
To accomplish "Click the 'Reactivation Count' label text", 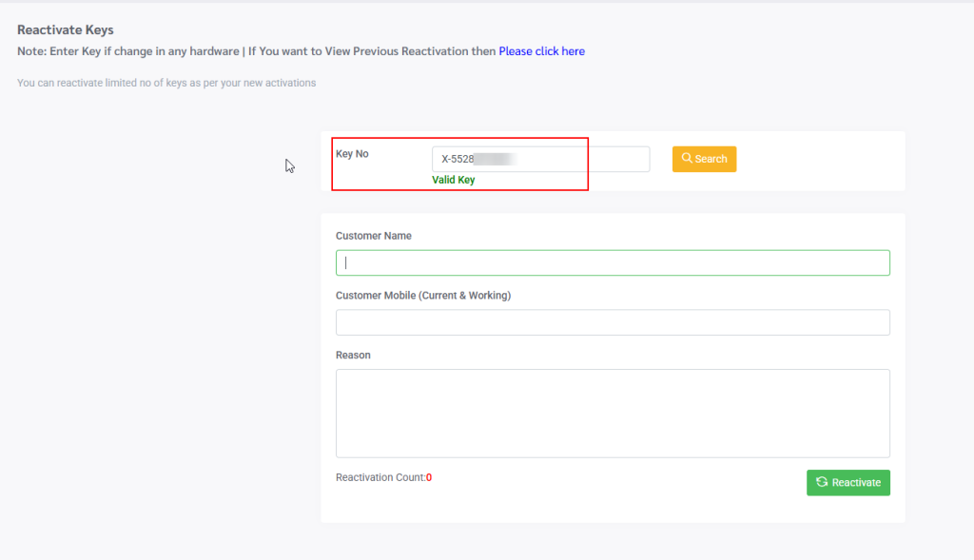I will (x=380, y=477).
